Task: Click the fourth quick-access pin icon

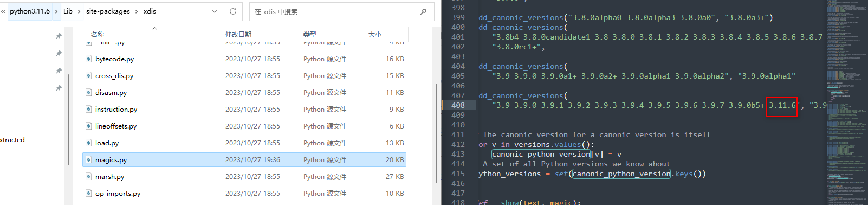Action: [x=59, y=88]
